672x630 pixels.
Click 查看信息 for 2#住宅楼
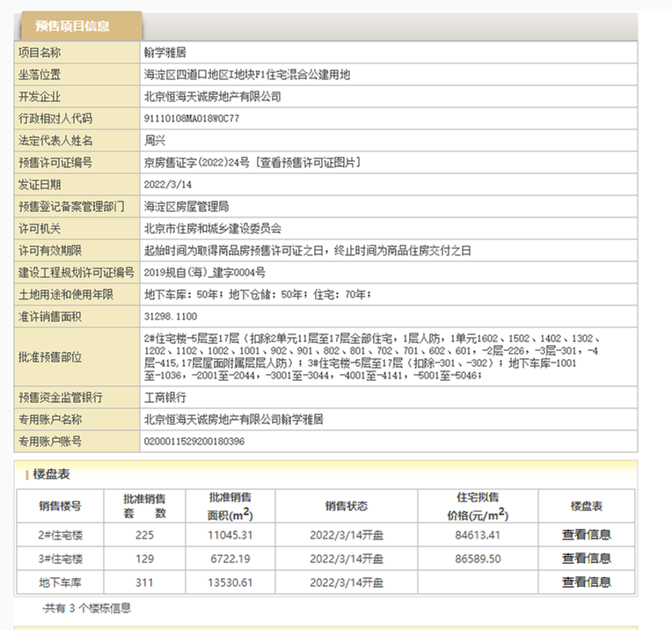pyautogui.click(x=587, y=534)
